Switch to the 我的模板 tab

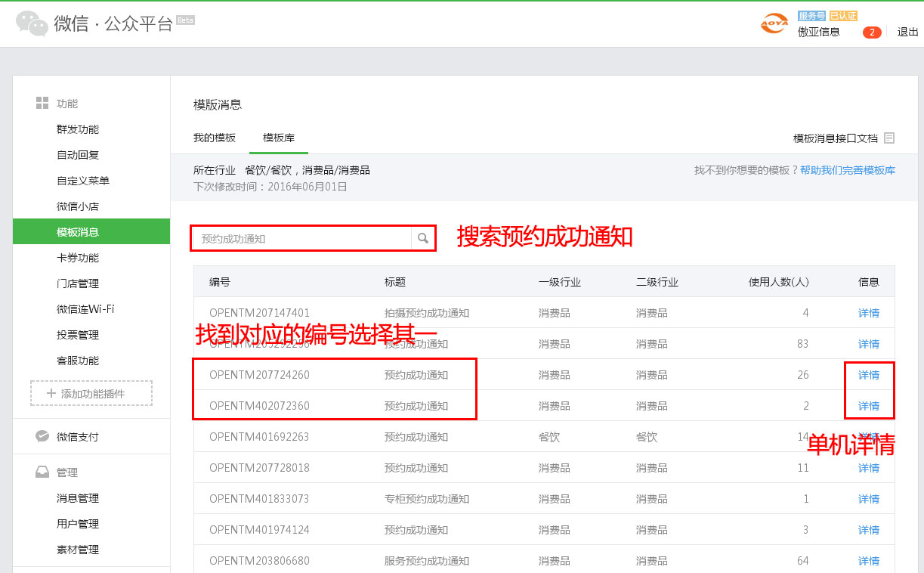[215, 138]
